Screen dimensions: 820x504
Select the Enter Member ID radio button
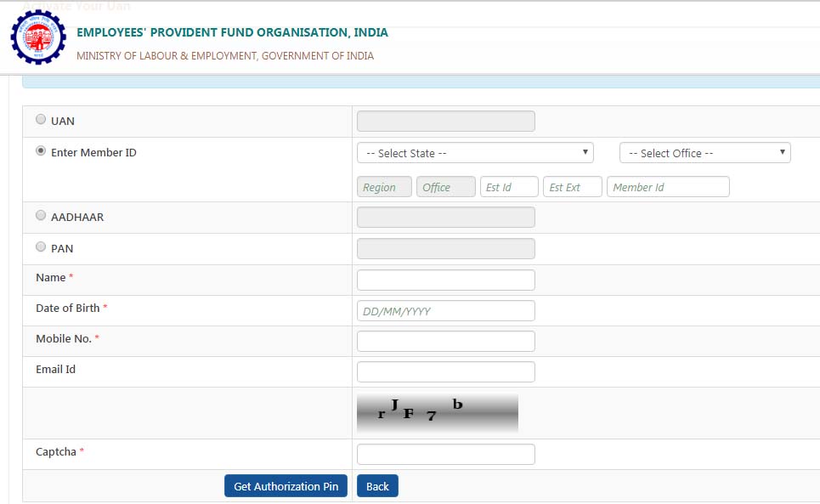click(41, 150)
